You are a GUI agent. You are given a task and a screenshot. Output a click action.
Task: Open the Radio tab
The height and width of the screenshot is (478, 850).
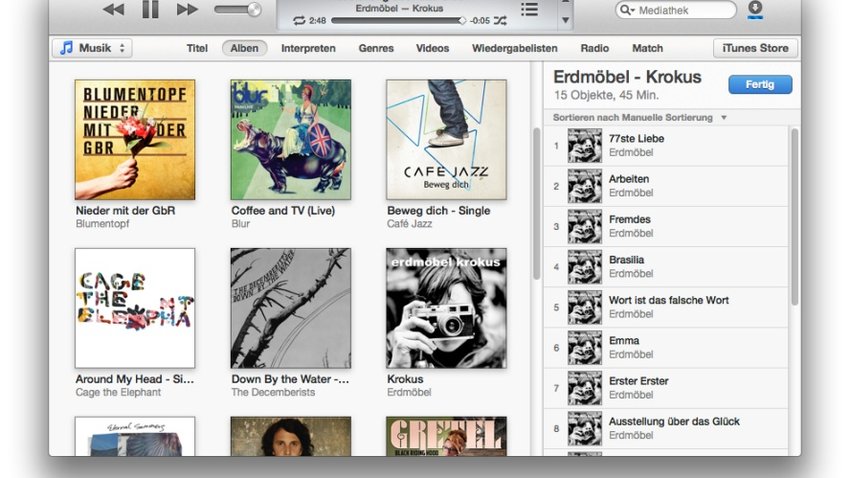[595, 48]
